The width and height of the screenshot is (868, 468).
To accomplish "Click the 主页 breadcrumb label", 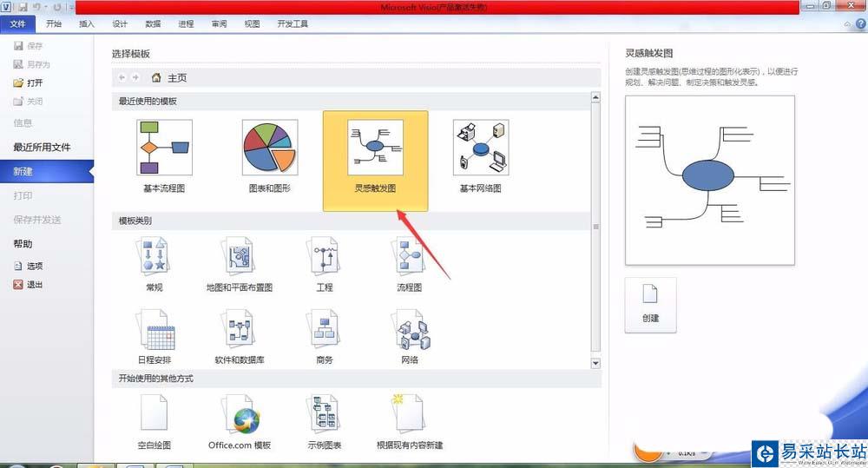I will coord(177,78).
